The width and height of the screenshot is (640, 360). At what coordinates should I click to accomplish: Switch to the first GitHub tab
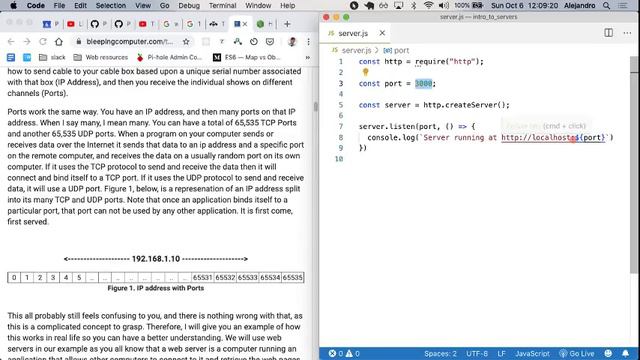click(x=95, y=24)
